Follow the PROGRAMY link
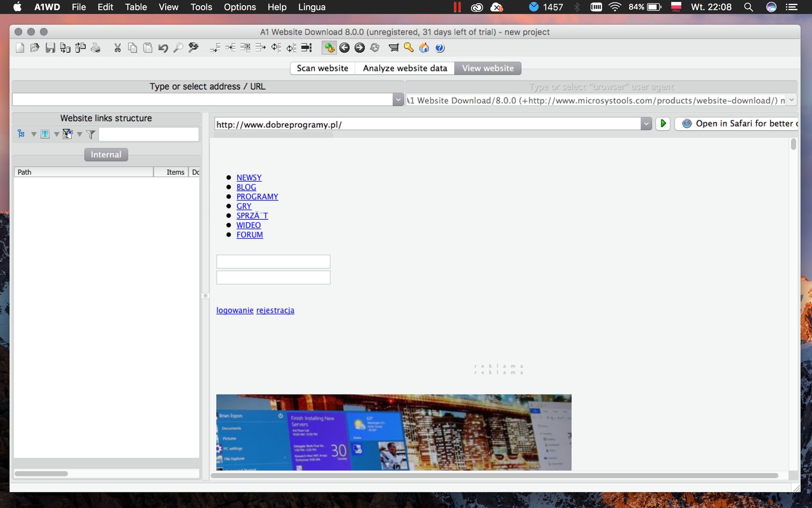The image size is (812, 508). click(x=257, y=197)
